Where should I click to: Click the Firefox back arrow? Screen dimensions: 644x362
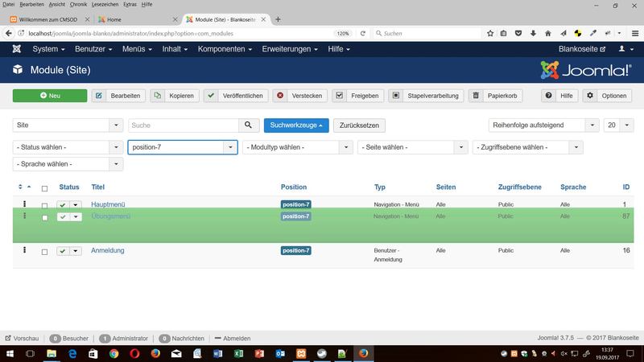[x=9, y=33]
